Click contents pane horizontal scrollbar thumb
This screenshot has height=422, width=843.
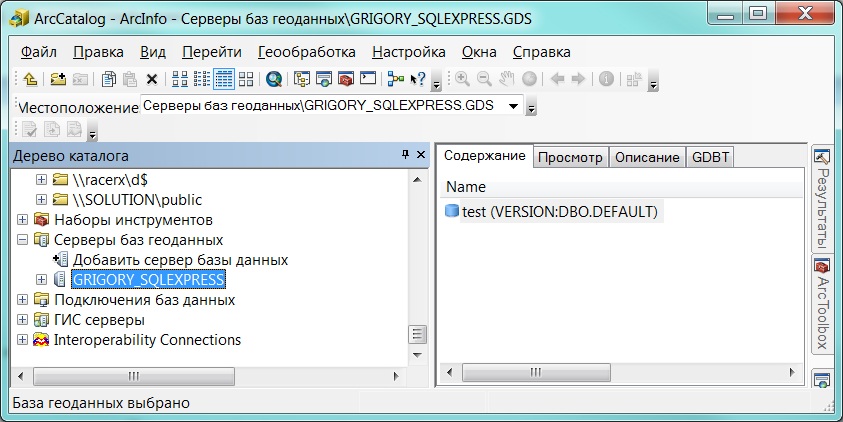[537, 372]
